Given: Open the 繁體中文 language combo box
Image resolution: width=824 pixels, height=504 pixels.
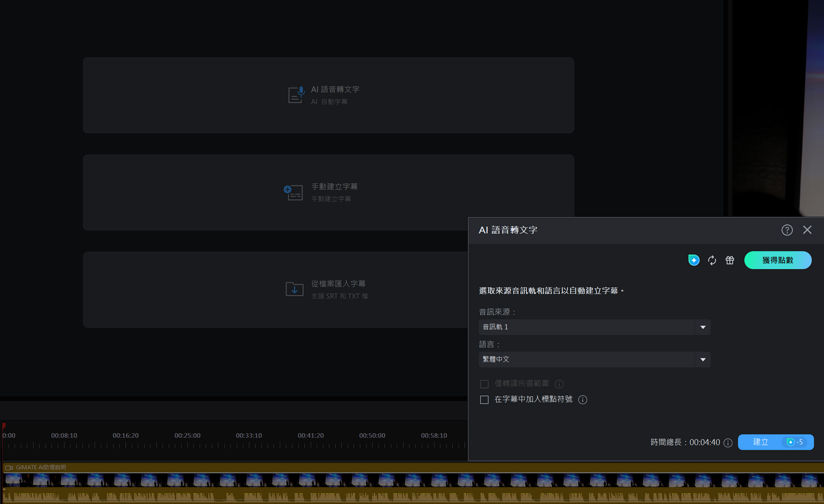Looking at the screenshot, I should (586, 360).
